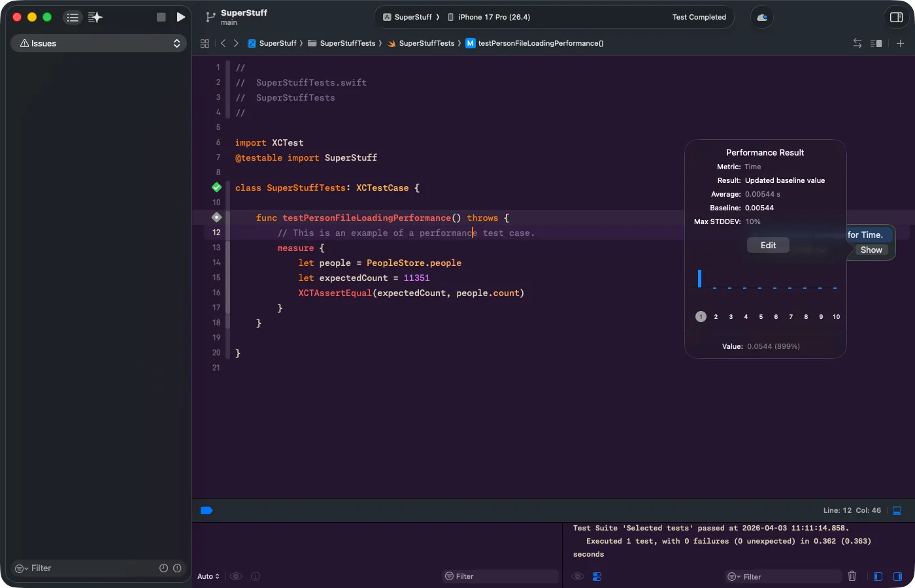Click the code review swap arrows icon
Screen dimensions: 915x588
coord(857,43)
